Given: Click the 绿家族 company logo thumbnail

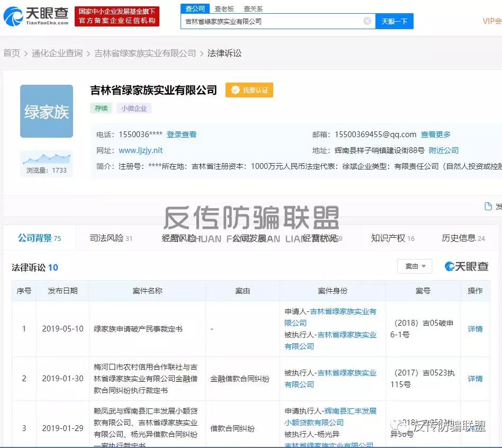Looking at the screenshot, I should pos(47,111).
